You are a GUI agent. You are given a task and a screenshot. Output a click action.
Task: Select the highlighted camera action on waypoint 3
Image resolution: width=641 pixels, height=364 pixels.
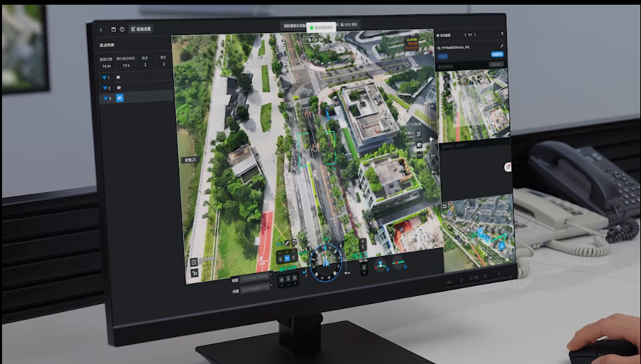click(120, 98)
